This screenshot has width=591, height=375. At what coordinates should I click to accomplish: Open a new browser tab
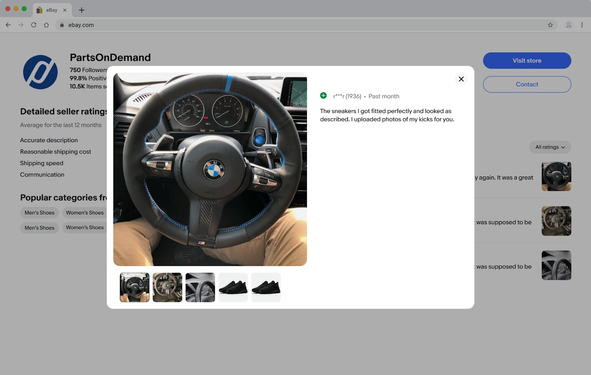tap(81, 10)
